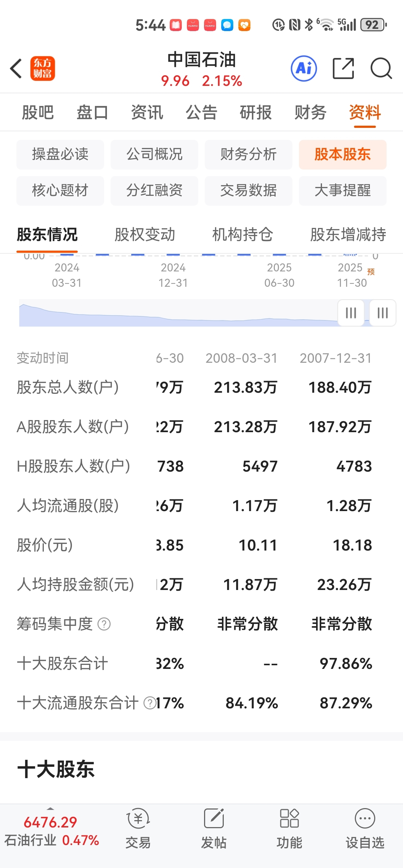Tap 变动时间 row label
This screenshot has height=868, width=403.
click(43, 358)
